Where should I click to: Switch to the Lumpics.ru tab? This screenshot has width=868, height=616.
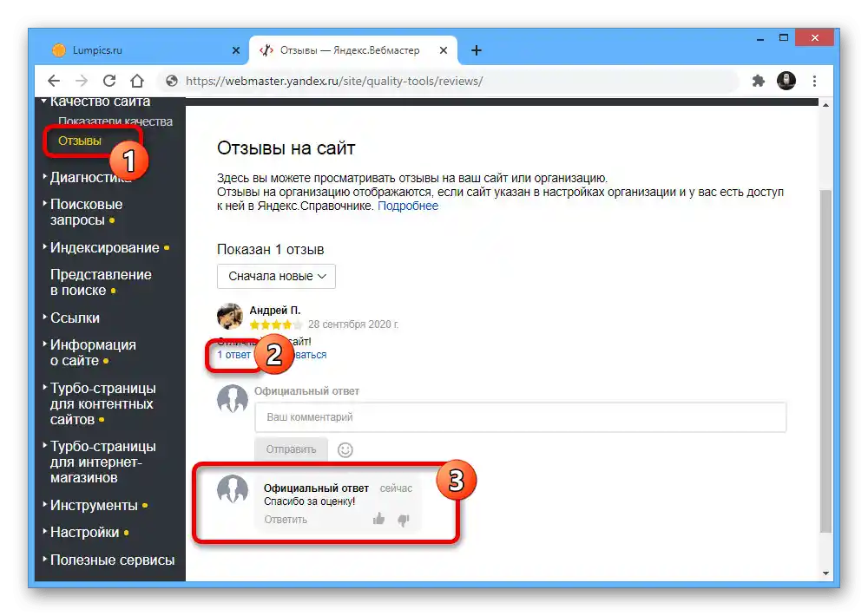[x=144, y=50]
